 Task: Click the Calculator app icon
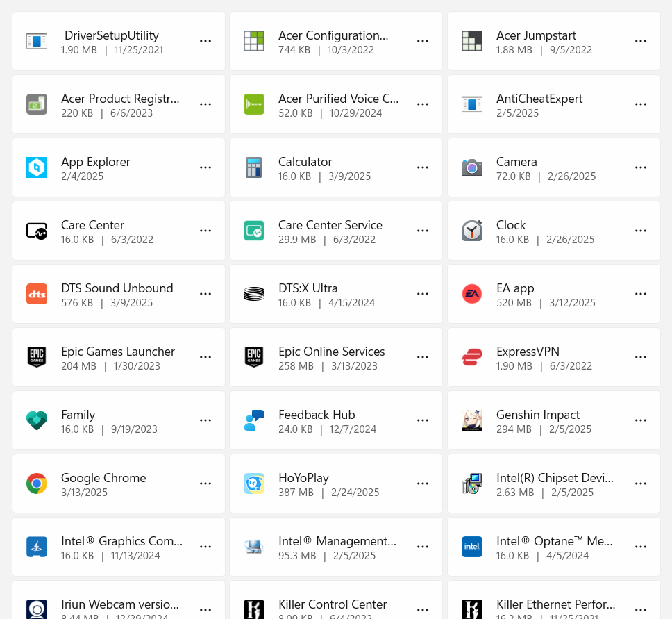(254, 167)
